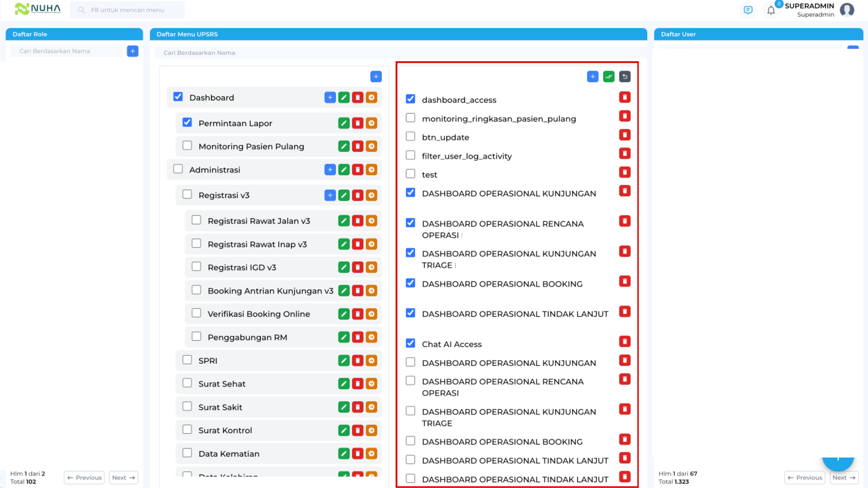Image resolution: width=868 pixels, height=488 pixels.
Task: Check the Surat Kontrol checkbox
Action: point(187,429)
